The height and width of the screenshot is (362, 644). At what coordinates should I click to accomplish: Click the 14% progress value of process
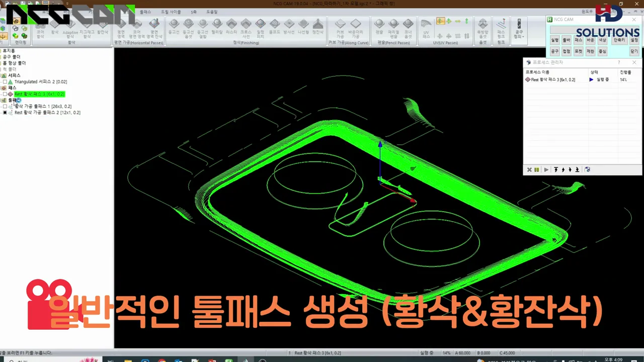623,79
